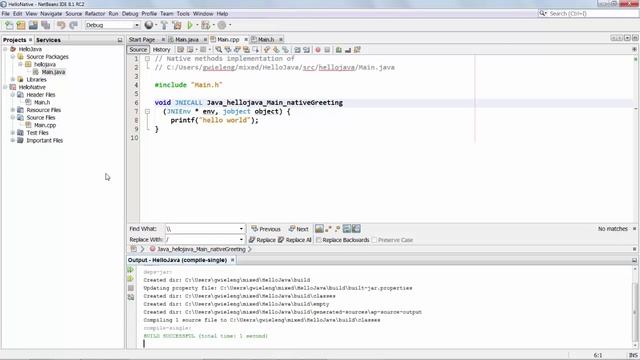Image resolution: width=640 pixels, height=360 pixels.
Task: Click the Find Selection magnifier in editor toolbar
Action: pos(219,50)
